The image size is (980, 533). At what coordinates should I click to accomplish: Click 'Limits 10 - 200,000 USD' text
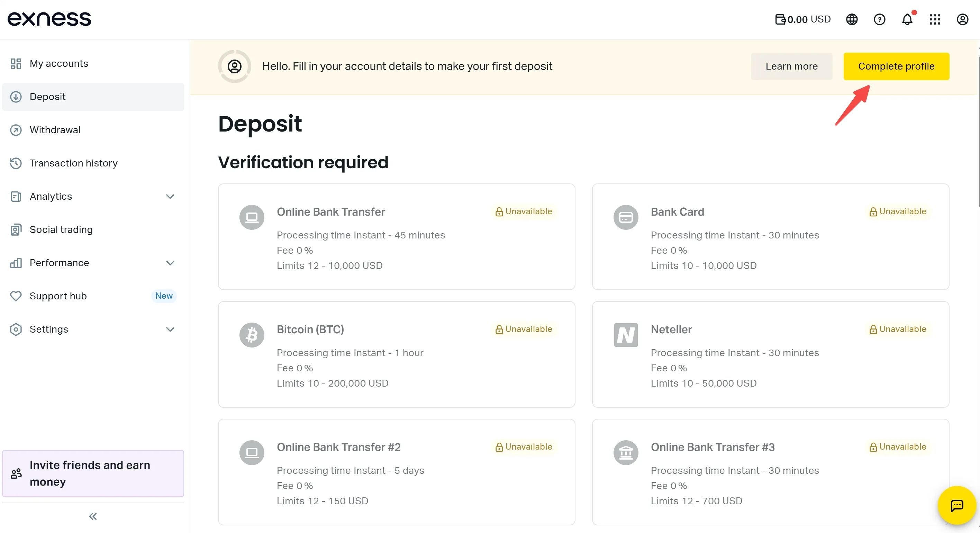pyautogui.click(x=332, y=383)
